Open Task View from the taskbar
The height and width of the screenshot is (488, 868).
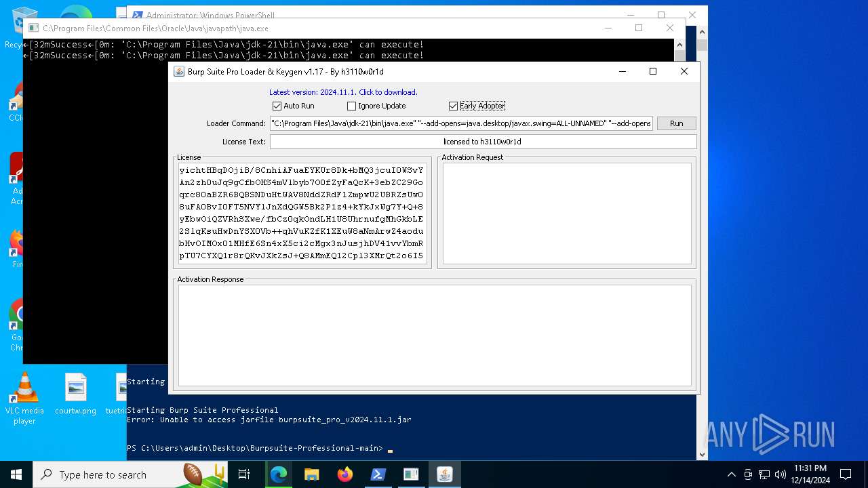point(244,474)
